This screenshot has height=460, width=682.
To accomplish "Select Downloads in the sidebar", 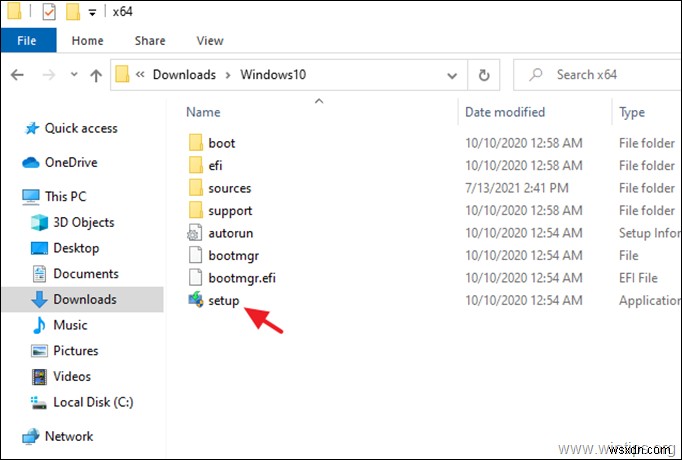I will pos(83,300).
